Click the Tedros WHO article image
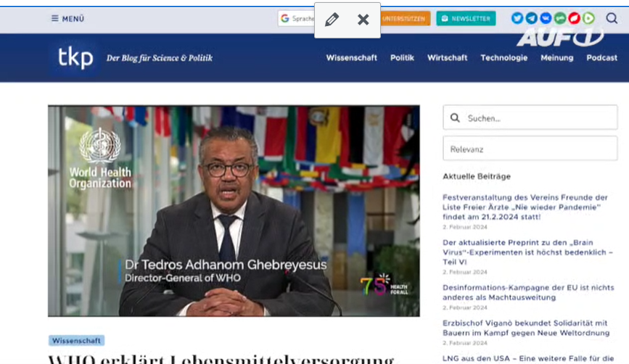The width and height of the screenshot is (629, 364). [x=234, y=211]
